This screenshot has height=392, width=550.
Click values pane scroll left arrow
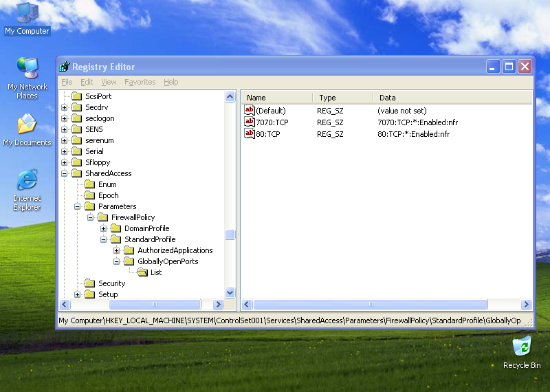pyautogui.click(x=247, y=304)
